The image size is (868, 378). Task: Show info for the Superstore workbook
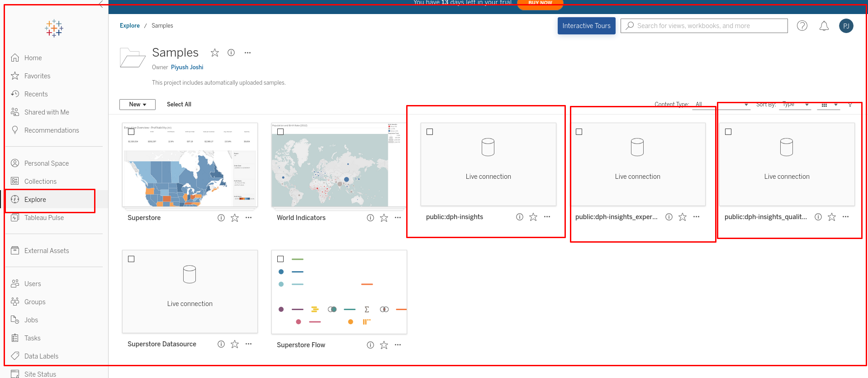(221, 218)
